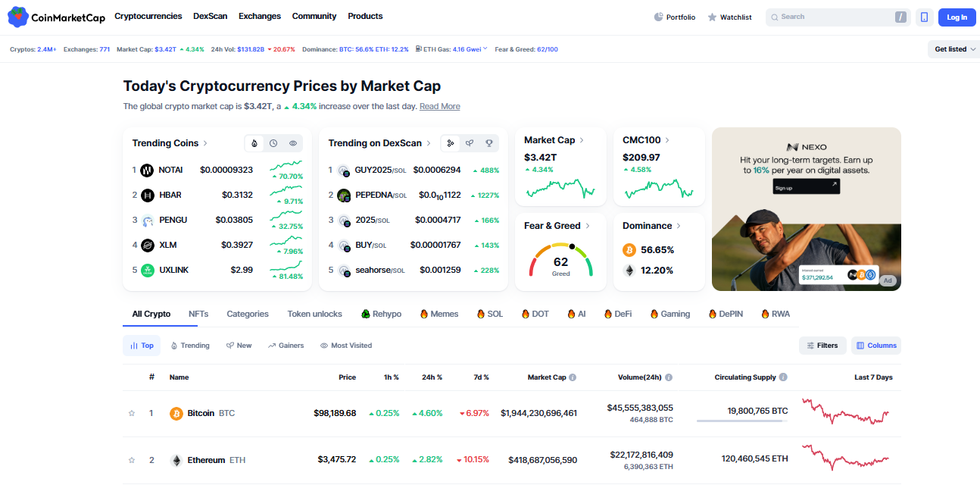Click the PENGU coin icon
980x485 pixels.
[147, 221]
